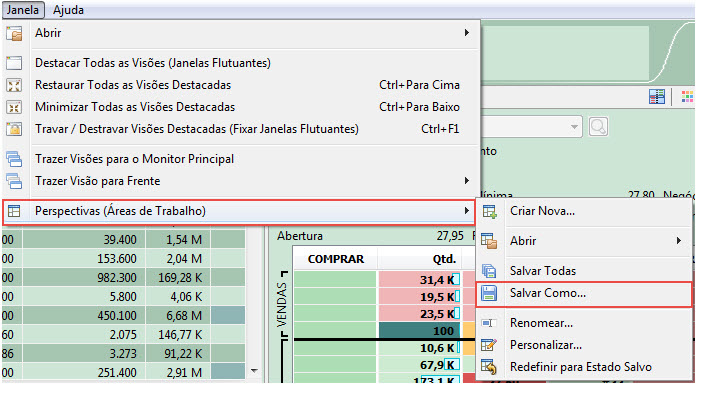Click the table layout icon in toolbar
Screen dimensions: 707x395
pos(656,96)
